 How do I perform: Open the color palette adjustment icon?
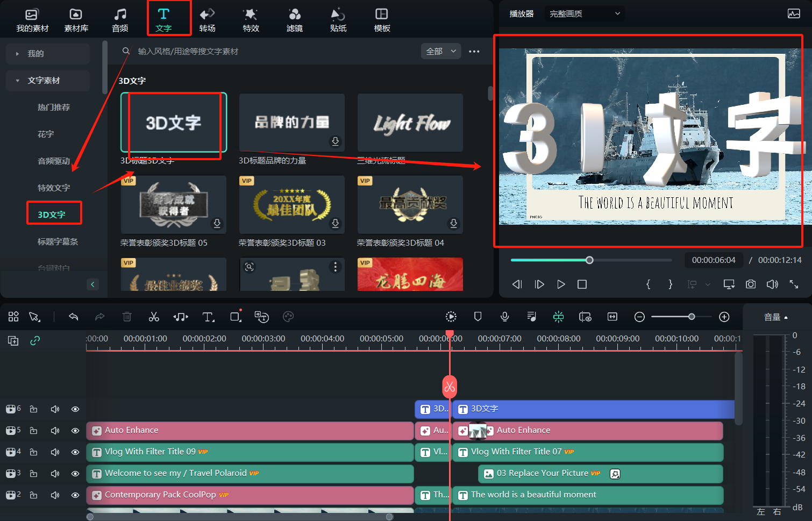click(288, 317)
